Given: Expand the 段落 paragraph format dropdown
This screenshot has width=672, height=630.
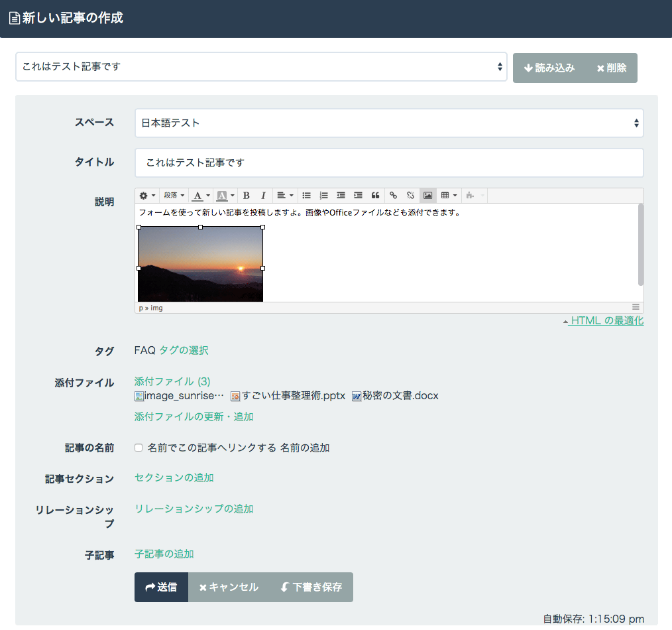Looking at the screenshot, I should click(174, 196).
